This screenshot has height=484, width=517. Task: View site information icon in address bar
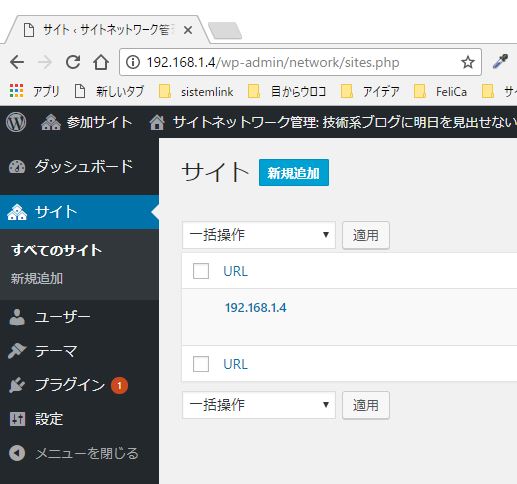click(x=133, y=62)
